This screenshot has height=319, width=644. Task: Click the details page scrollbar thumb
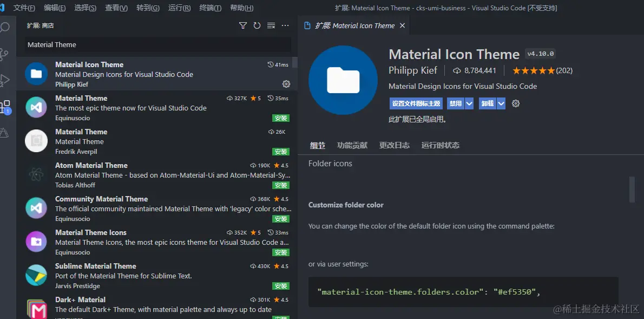click(632, 190)
